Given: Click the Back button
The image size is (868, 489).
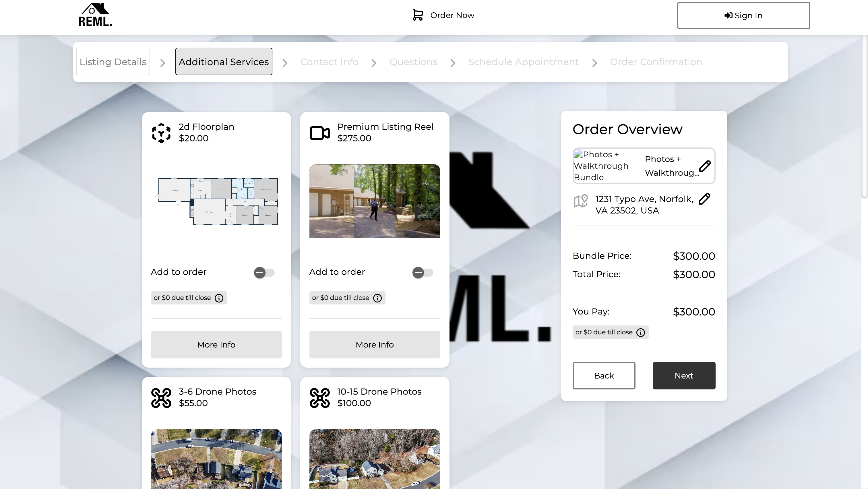Looking at the screenshot, I should pyautogui.click(x=604, y=376).
